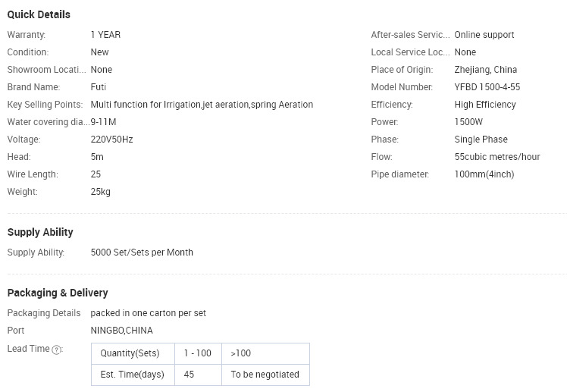Click the truncated 'Water covering dia...' label
Screen dimensions: 567x392
point(49,122)
